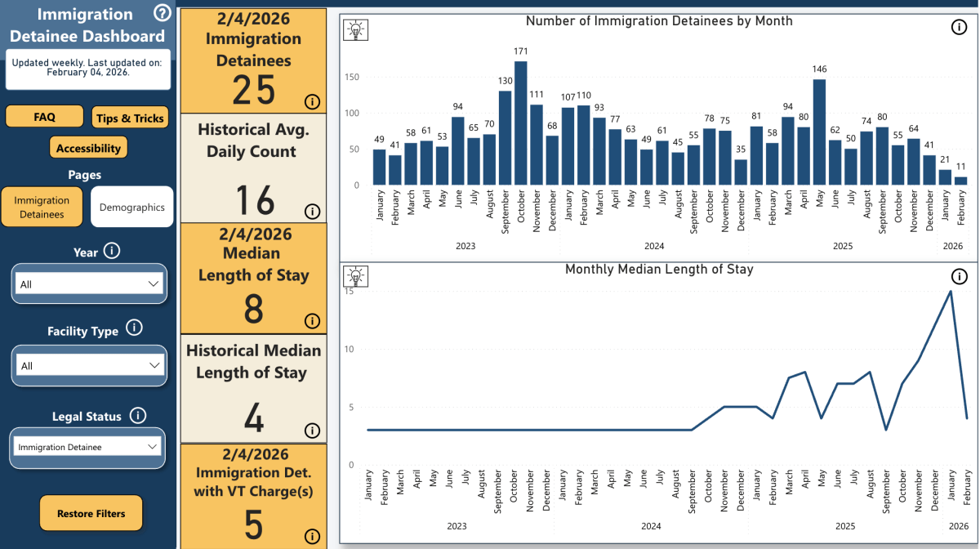Click the info icon on Historical Median Length card
This screenshot has width=980, height=549.
pos(313,431)
